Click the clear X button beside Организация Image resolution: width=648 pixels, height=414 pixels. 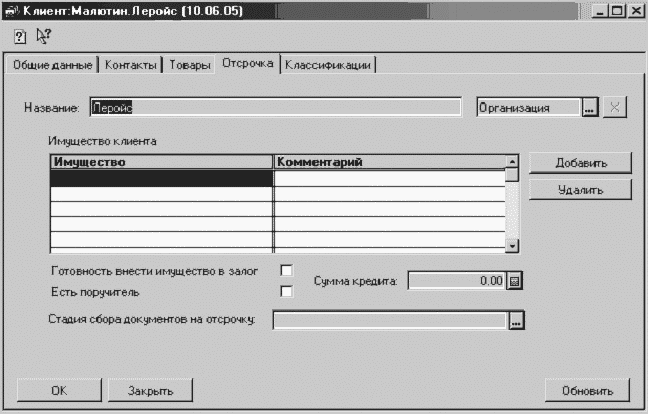(614, 108)
